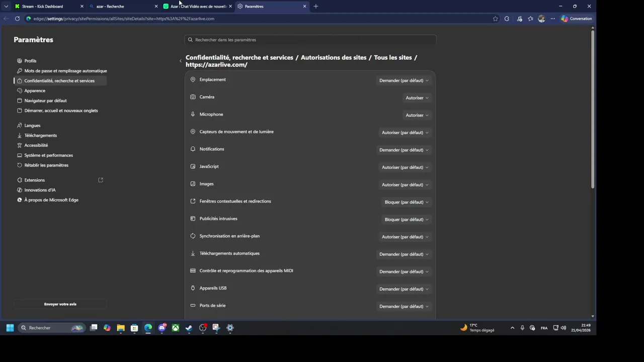644x362 pixels.
Task: Click the Tous les sites breadcrumb link
Action: [393, 57]
